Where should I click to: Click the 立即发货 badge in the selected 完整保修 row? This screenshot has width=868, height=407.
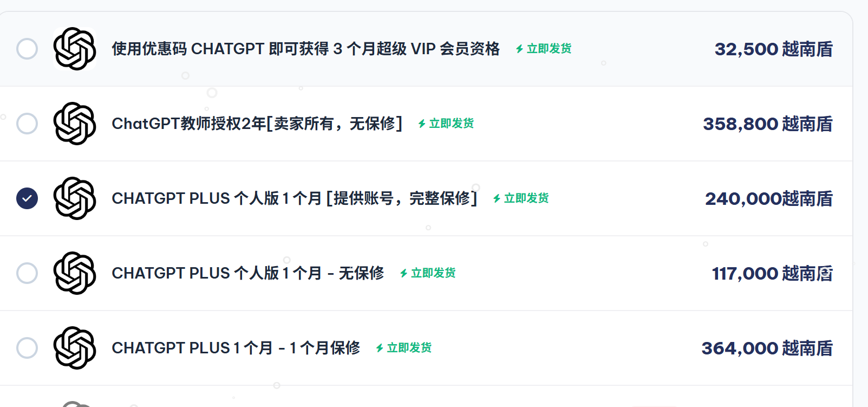[521, 198]
